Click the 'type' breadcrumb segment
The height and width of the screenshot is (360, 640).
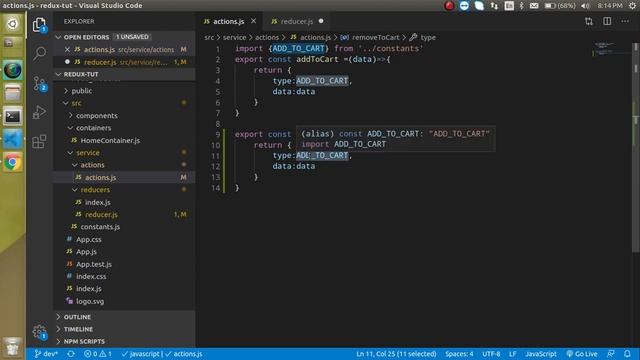pyautogui.click(x=428, y=38)
